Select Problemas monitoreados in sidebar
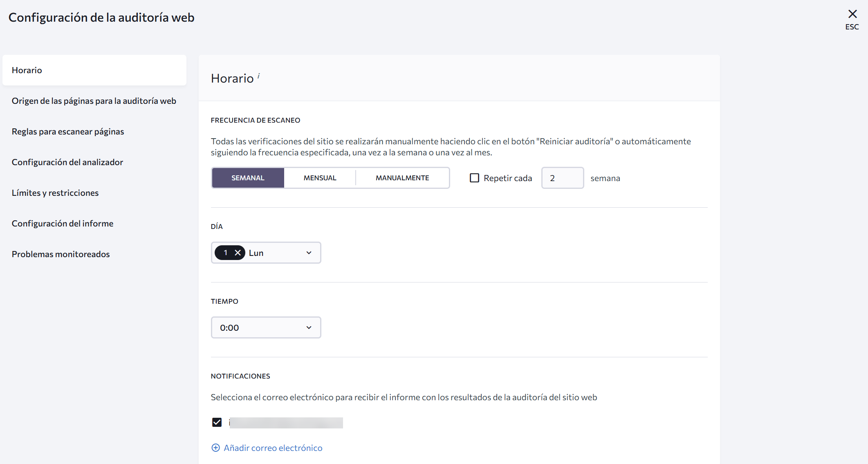 pyautogui.click(x=94, y=254)
